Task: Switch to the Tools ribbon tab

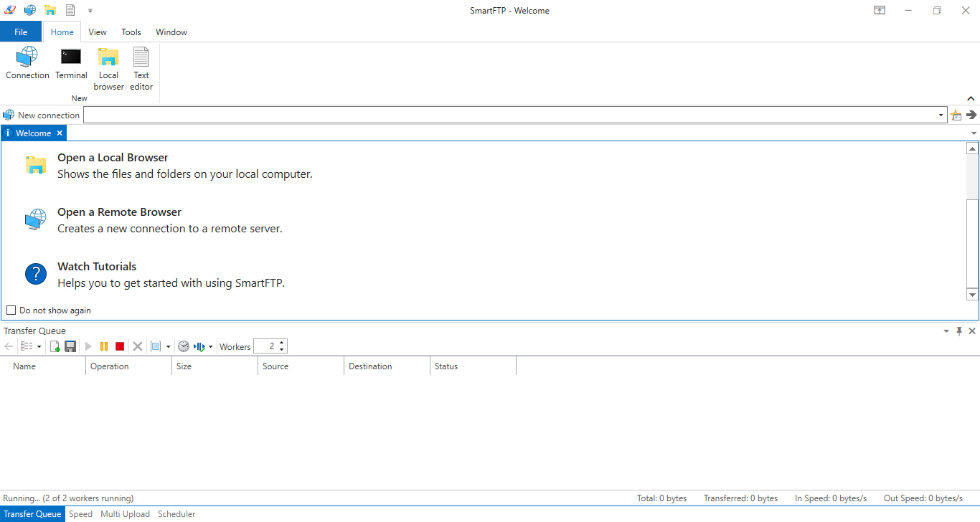Action: tap(131, 32)
